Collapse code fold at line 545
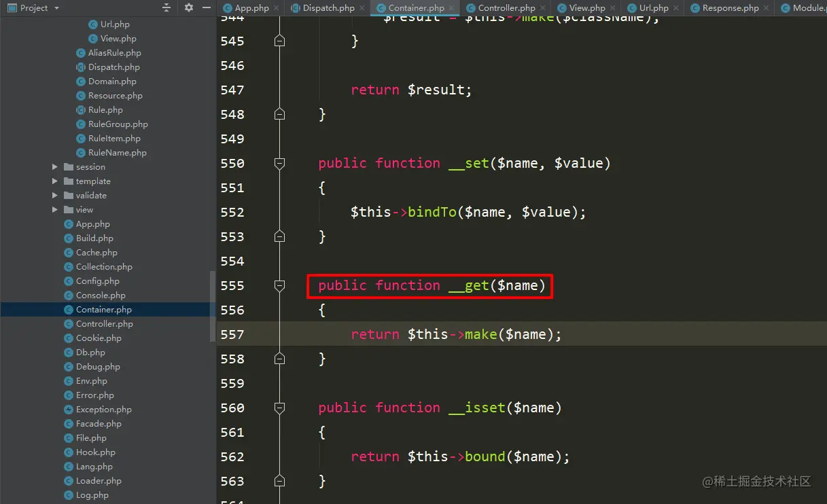Image resolution: width=827 pixels, height=504 pixels. [279, 41]
